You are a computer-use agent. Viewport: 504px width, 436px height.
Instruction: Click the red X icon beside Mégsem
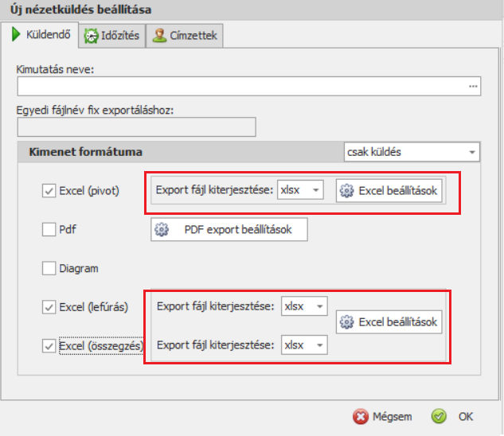coord(360,416)
